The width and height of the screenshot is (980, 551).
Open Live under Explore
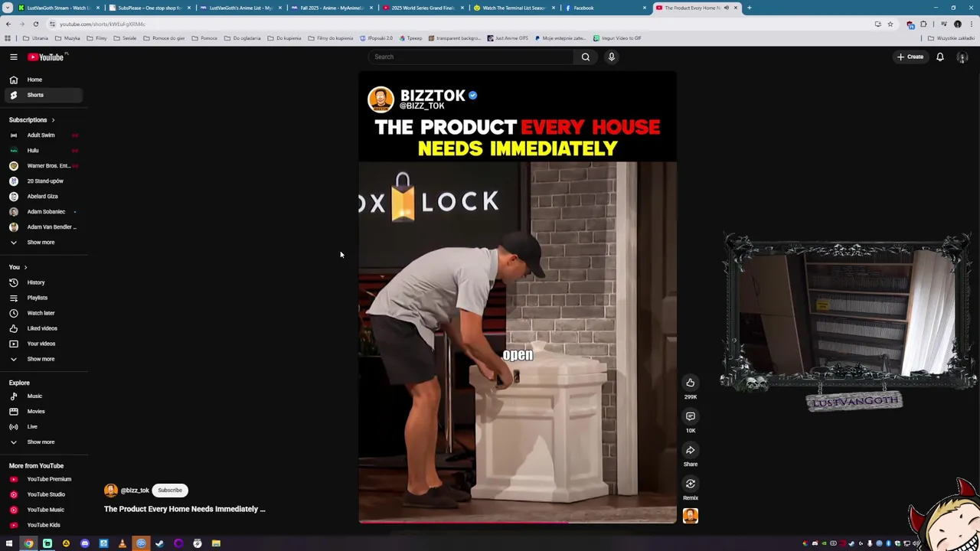click(43, 427)
